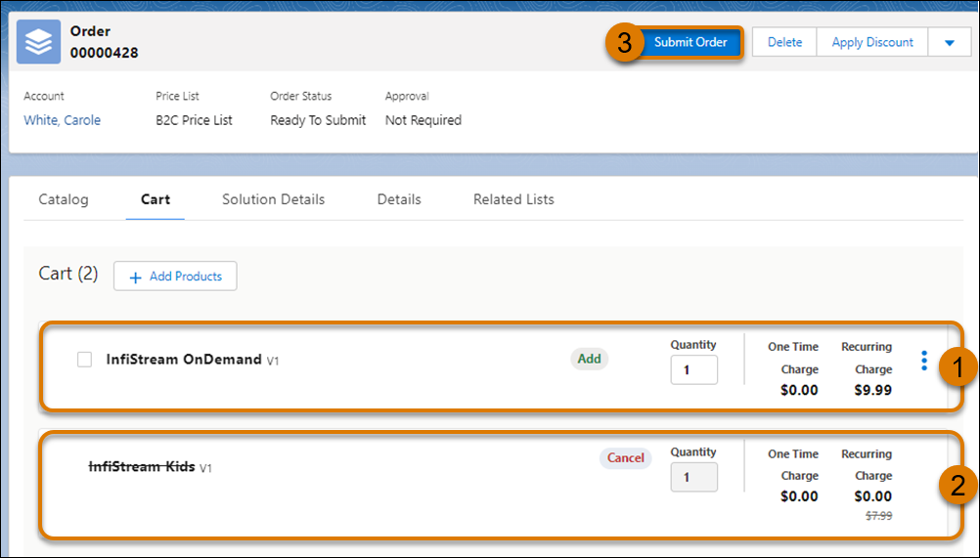Image resolution: width=980 pixels, height=558 pixels.
Task: Open the Solution Details tab
Action: [x=273, y=199]
